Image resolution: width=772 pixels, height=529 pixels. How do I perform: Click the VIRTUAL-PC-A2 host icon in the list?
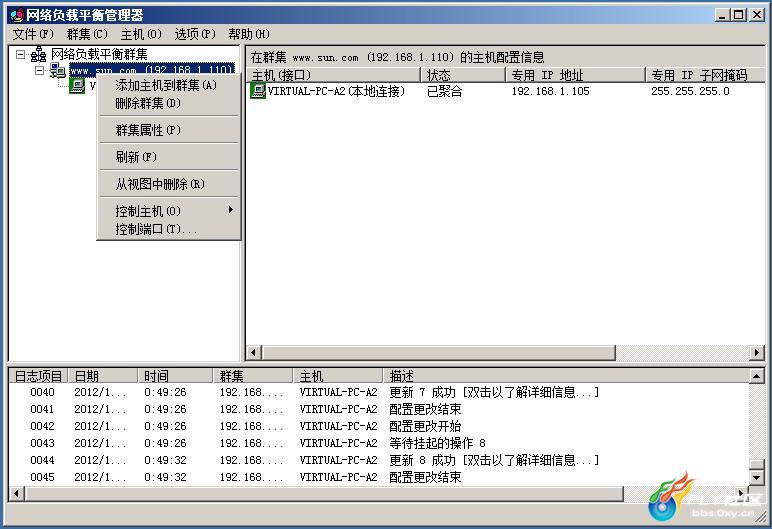click(x=258, y=91)
